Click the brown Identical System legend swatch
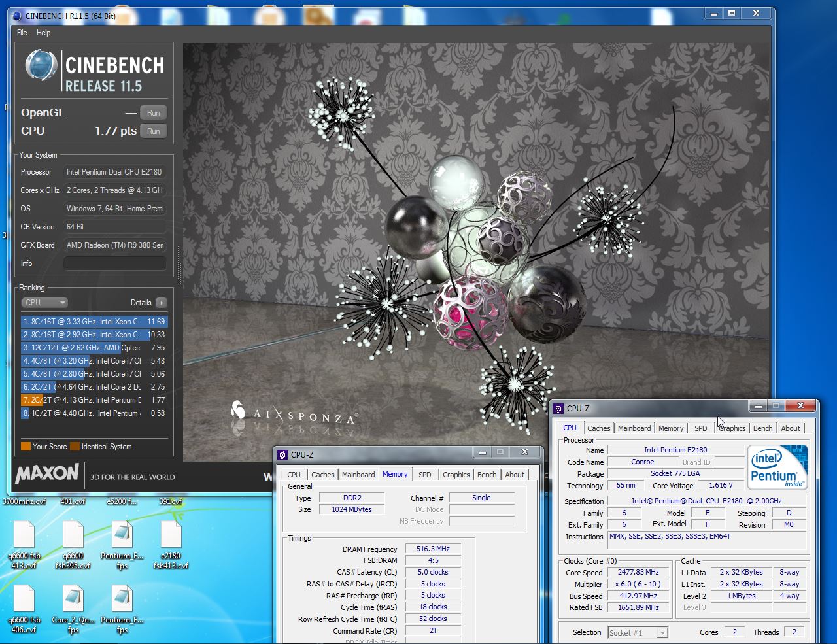This screenshot has width=837, height=644. (75, 447)
